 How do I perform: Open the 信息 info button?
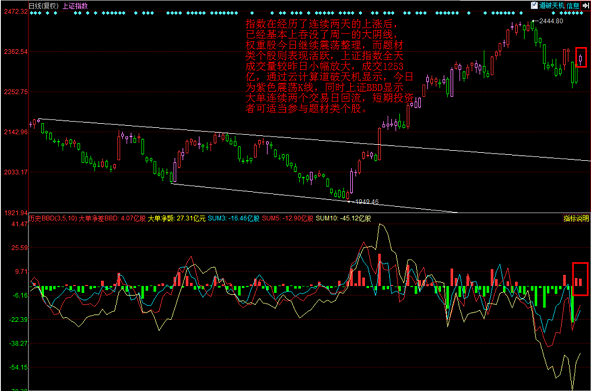[x=573, y=6]
